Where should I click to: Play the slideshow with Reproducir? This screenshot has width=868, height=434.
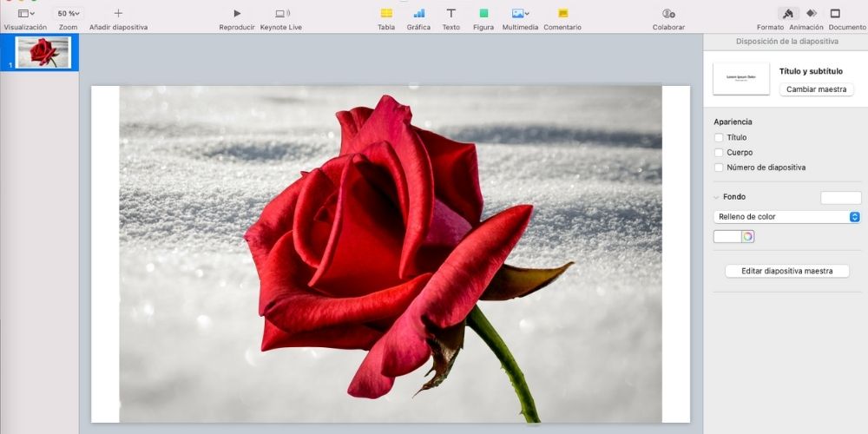click(237, 13)
